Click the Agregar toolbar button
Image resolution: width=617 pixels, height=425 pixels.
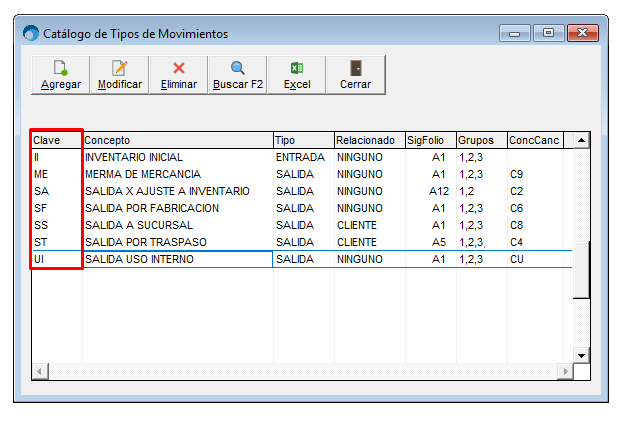point(61,75)
